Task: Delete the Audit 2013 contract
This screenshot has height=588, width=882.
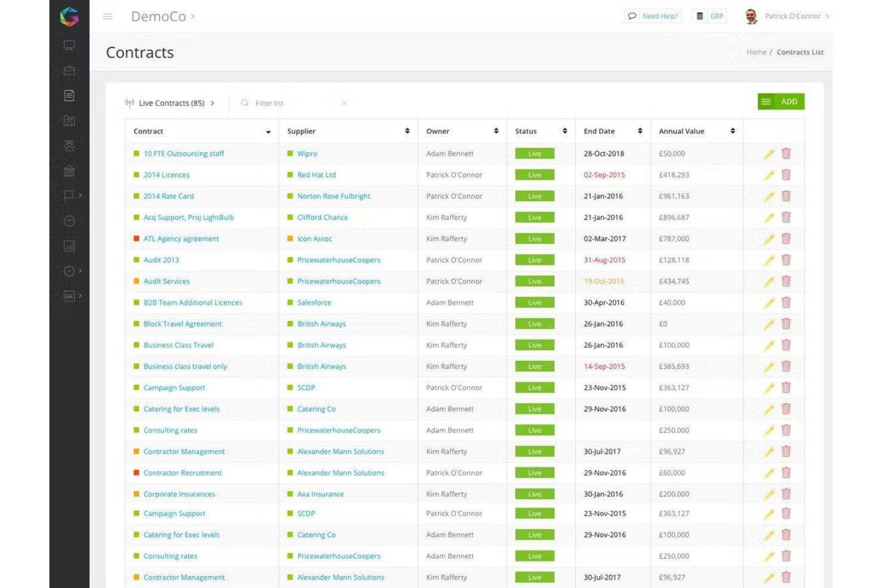Action: pos(786,260)
